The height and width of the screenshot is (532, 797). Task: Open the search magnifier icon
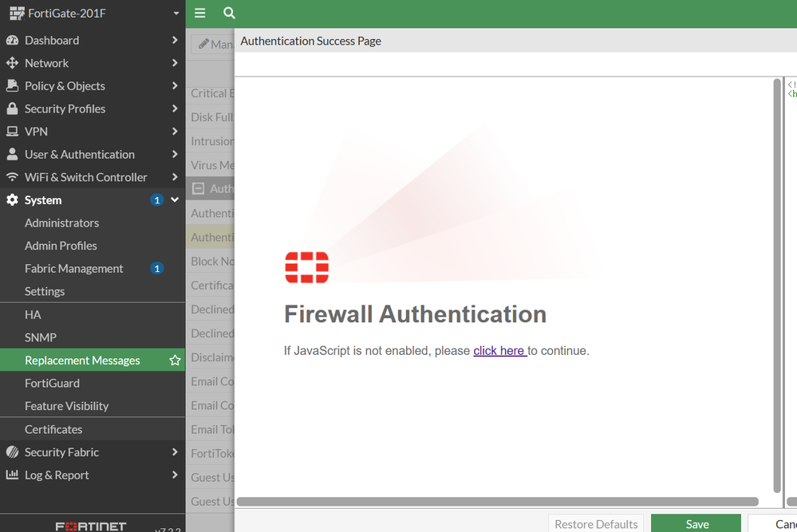coord(229,14)
